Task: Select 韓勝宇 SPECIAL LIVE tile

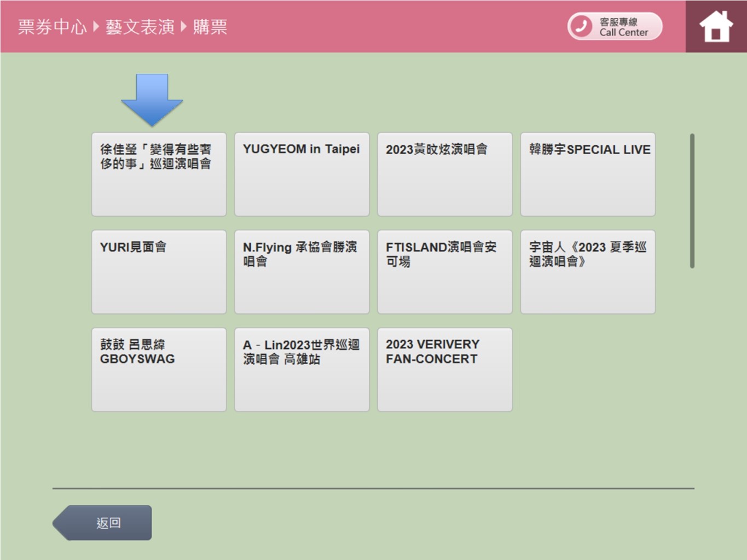Action: click(587, 174)
